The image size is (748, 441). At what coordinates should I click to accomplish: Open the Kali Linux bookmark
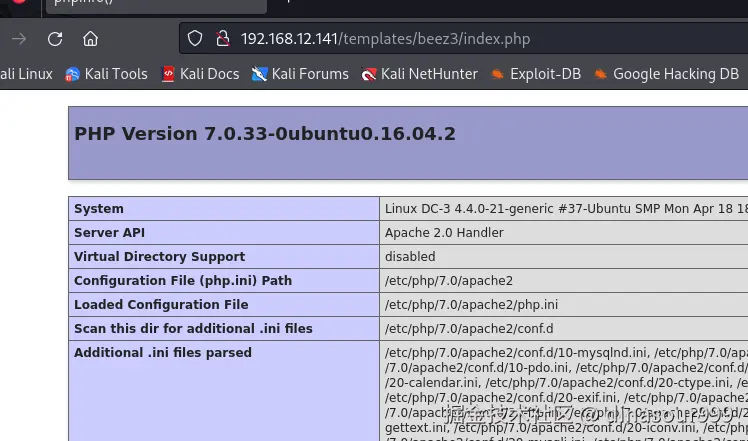26,74
